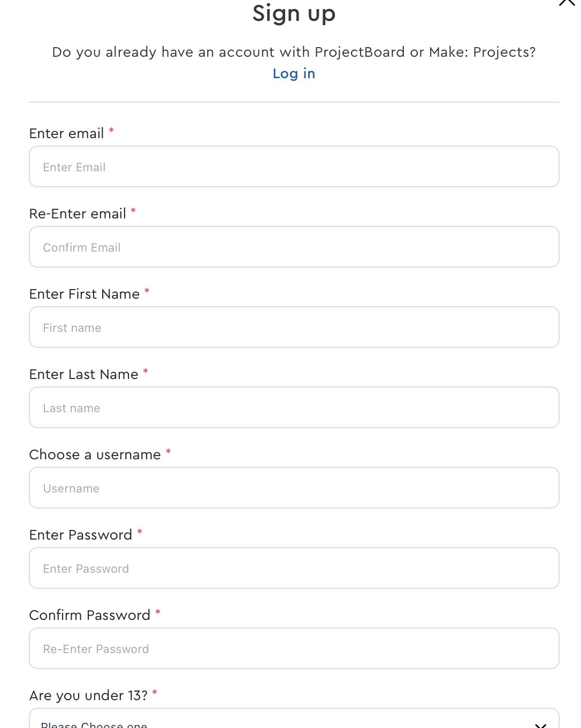Click the Enter email field label

pyautogui.click(x=67, y=133)
